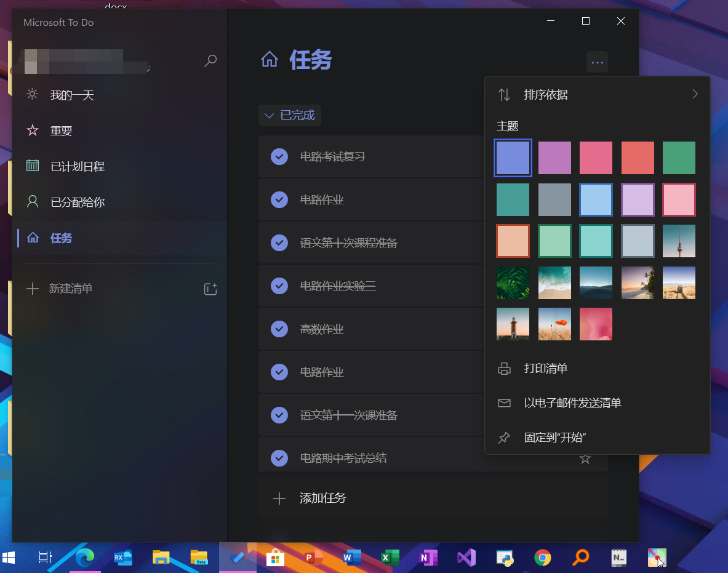Select the light blue theme swatch
The image size is (728, 573).
pyautogui.click(x=596, y=199)
